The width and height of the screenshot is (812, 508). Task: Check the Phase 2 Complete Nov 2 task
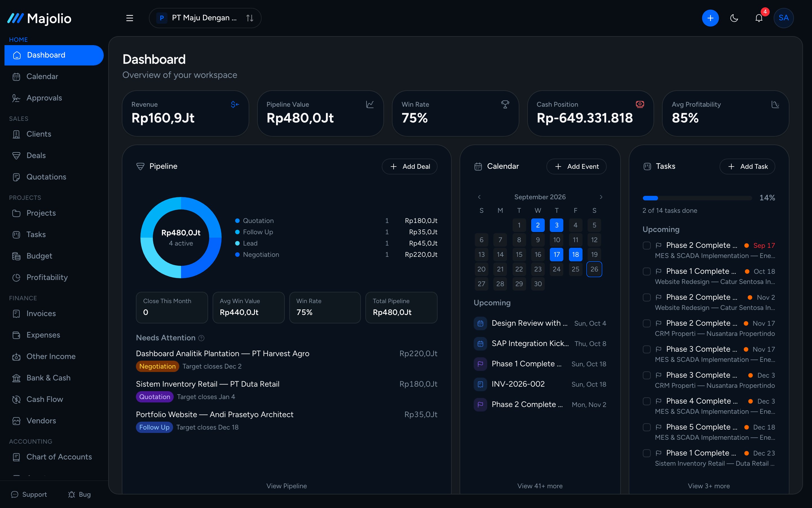pyautogui.click(x=646, y=297)
